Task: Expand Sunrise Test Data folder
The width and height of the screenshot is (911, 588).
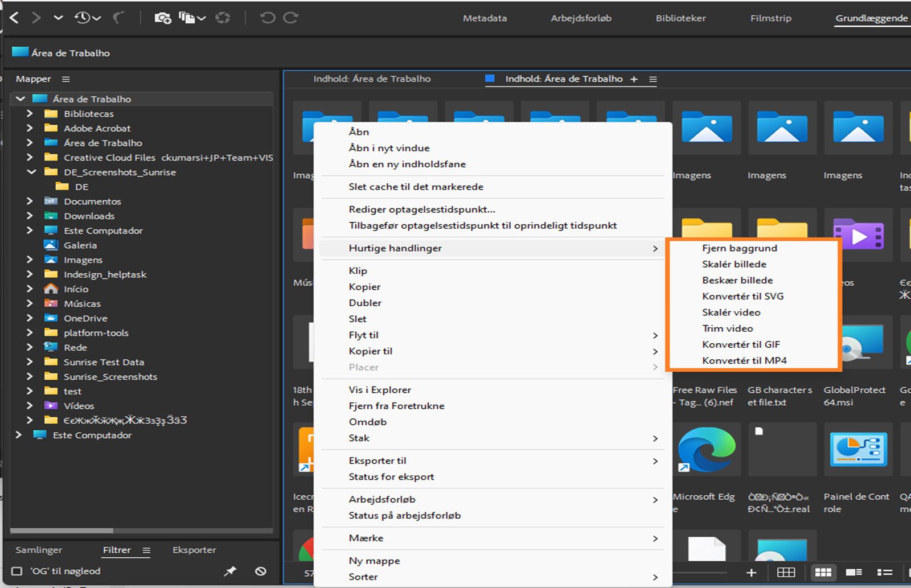Action: [30, 362]
